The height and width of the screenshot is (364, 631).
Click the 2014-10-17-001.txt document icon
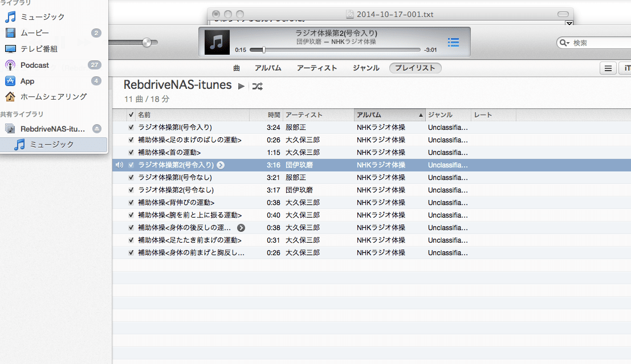click(350, 14)
